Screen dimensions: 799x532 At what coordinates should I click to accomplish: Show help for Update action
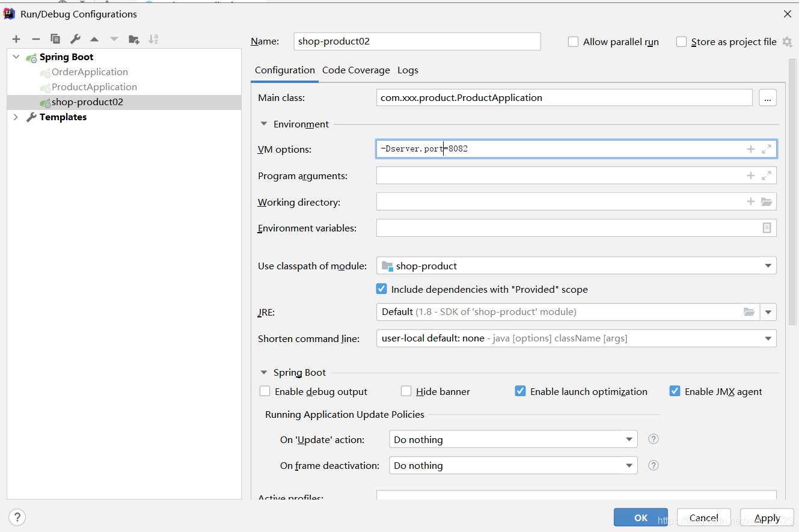(x=654, y=439)
